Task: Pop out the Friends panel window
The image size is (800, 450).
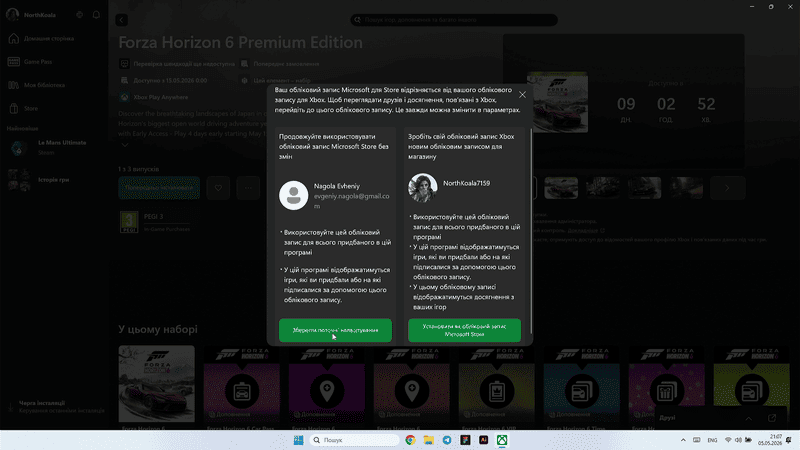Action: pos(772,418)
